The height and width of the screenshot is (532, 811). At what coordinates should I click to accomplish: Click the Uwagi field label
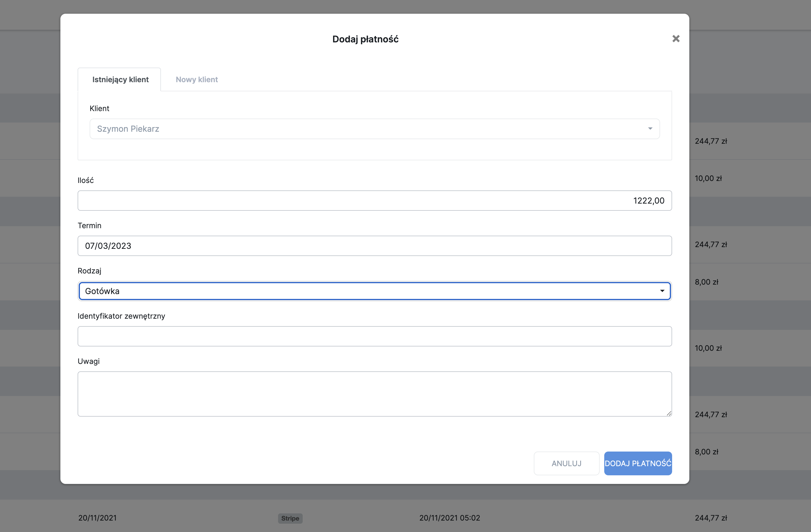point(88,361)
